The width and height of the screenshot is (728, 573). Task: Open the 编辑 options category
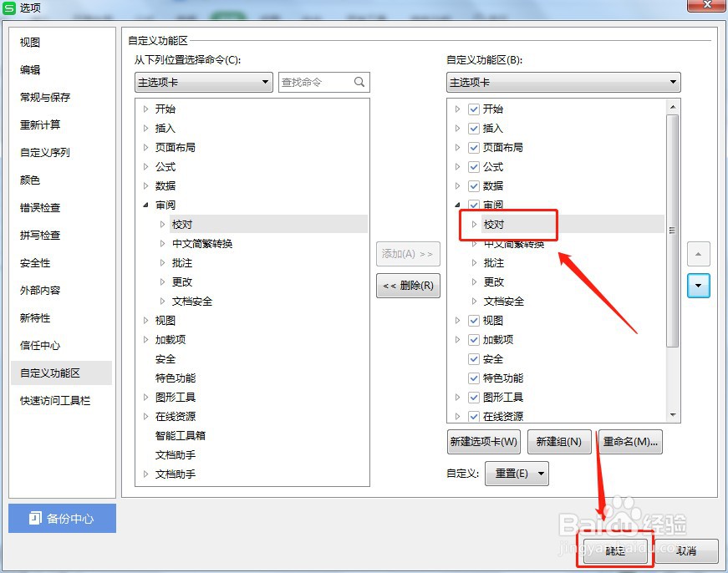click(30, 69)
